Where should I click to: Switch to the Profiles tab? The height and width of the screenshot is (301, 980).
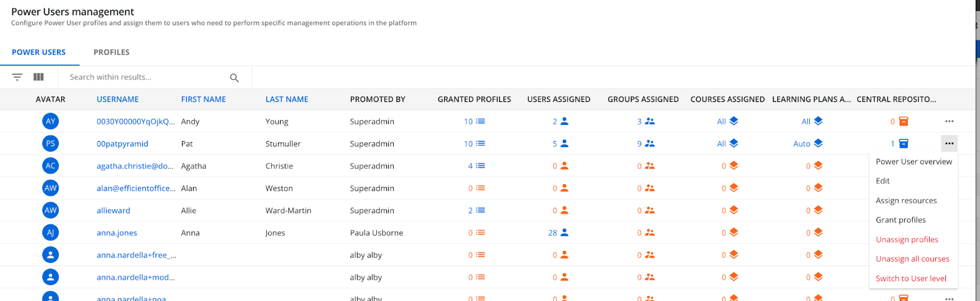pos(111,52)
